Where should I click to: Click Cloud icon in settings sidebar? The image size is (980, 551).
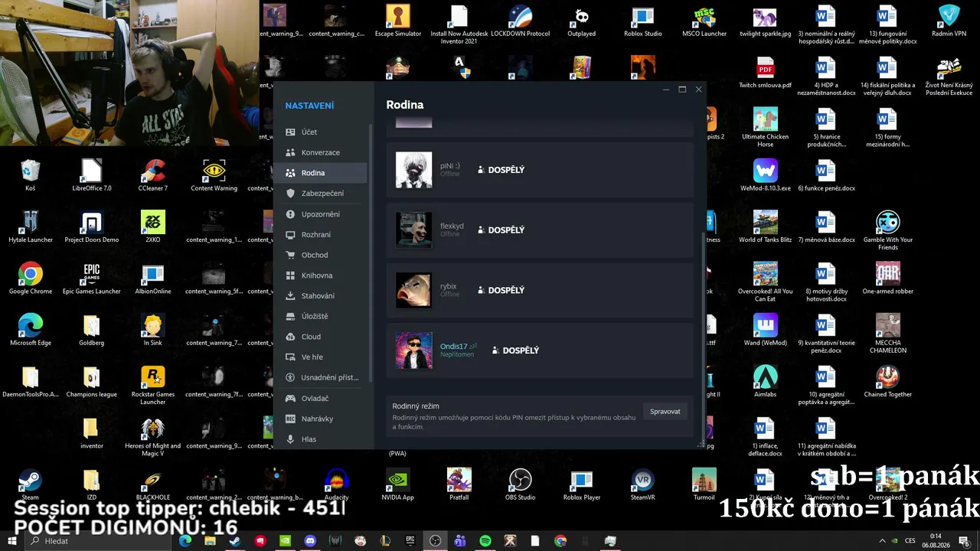290,337
